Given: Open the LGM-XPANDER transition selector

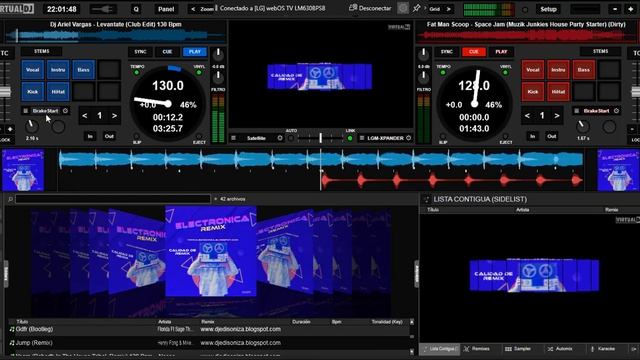Looking at the screenshot, I should [x=385, y=138].
